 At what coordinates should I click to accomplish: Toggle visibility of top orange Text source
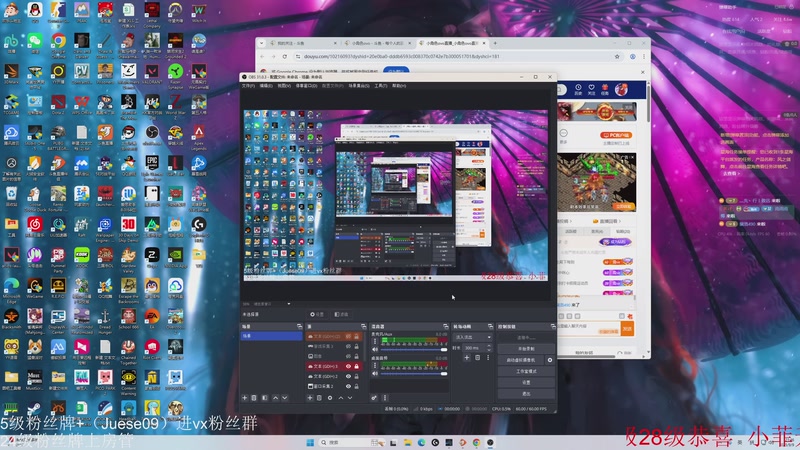click(x=348, y=336)
